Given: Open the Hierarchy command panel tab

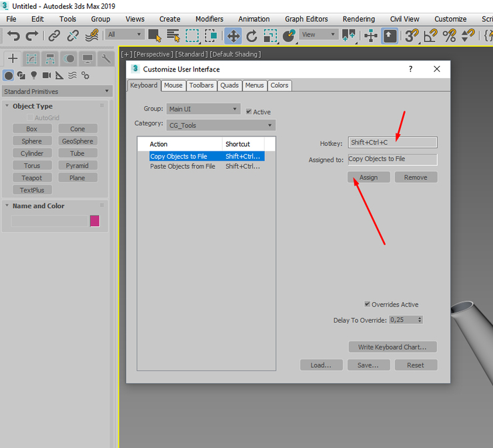Looking at the screenshot, I should pyautogui.click(x=50, y=59).
